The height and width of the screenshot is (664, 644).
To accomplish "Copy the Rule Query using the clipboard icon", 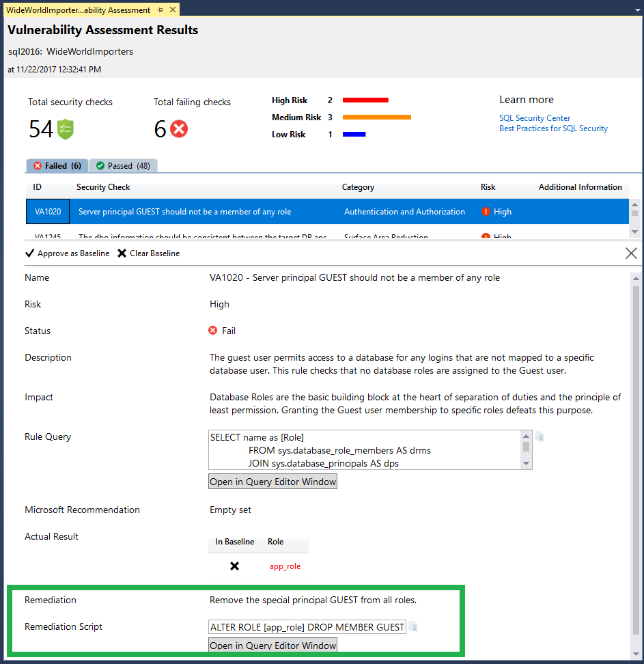I will point(539,436).
